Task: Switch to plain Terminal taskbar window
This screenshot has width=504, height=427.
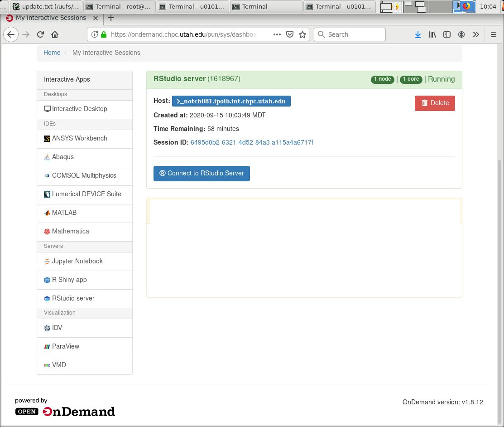Action: [266, 6]
